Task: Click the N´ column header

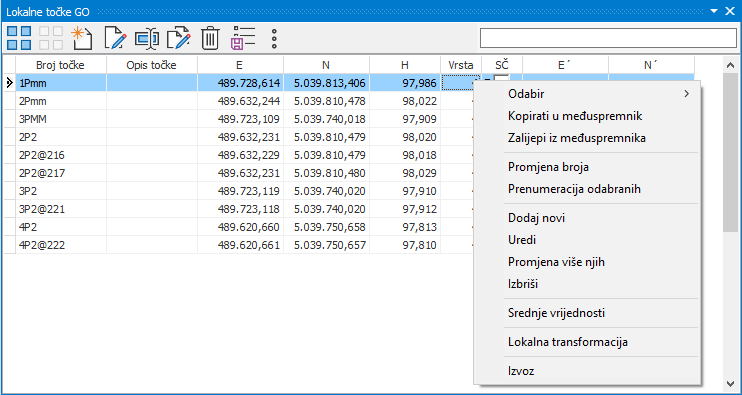Action: (x=651, y=65)
